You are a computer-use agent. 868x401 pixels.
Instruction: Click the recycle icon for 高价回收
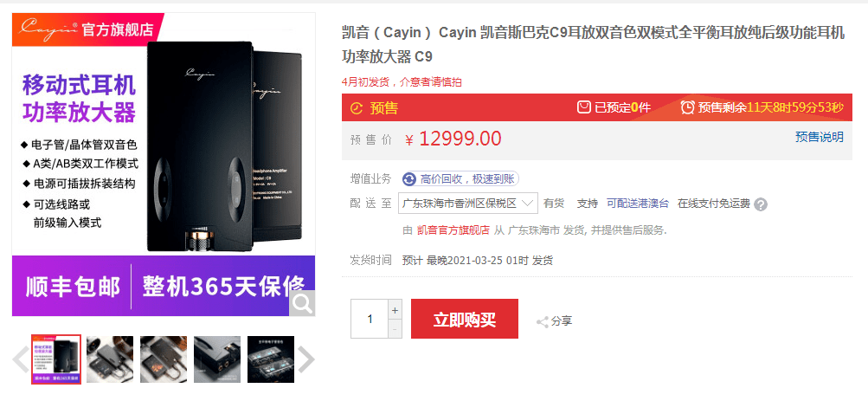pyautogui.click(x=409, y=179)
